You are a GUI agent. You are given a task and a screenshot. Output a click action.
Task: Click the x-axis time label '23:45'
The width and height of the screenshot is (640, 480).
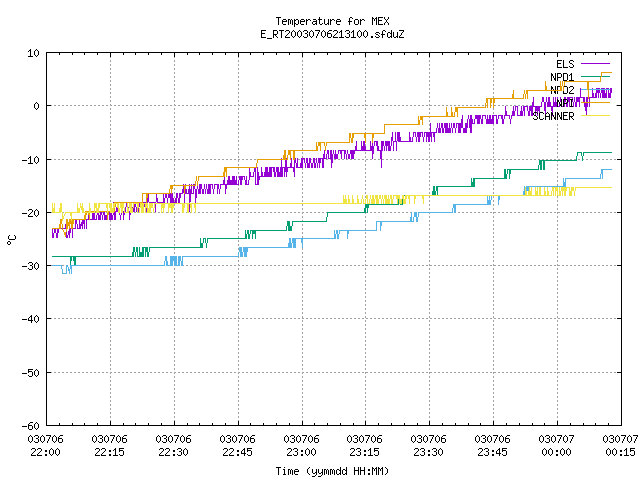click(493, 452)
